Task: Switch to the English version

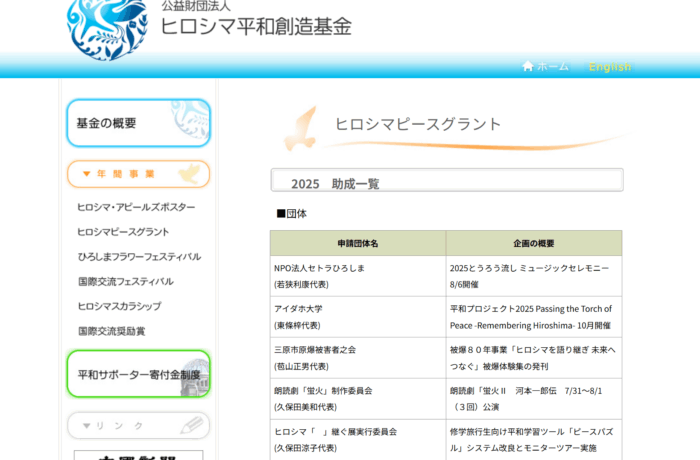Action: [x=610, y=67]
